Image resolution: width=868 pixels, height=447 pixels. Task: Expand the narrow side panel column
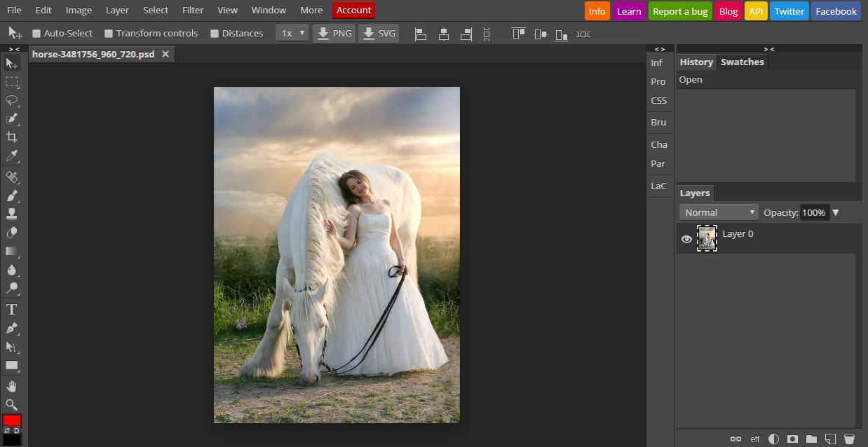659,49
